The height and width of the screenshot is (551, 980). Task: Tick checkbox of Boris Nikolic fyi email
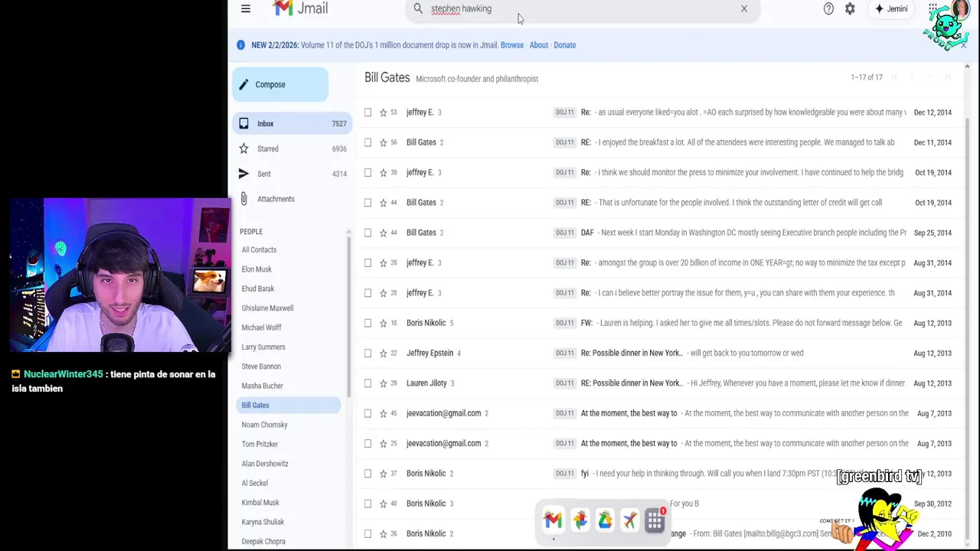(x=367, y=474)
